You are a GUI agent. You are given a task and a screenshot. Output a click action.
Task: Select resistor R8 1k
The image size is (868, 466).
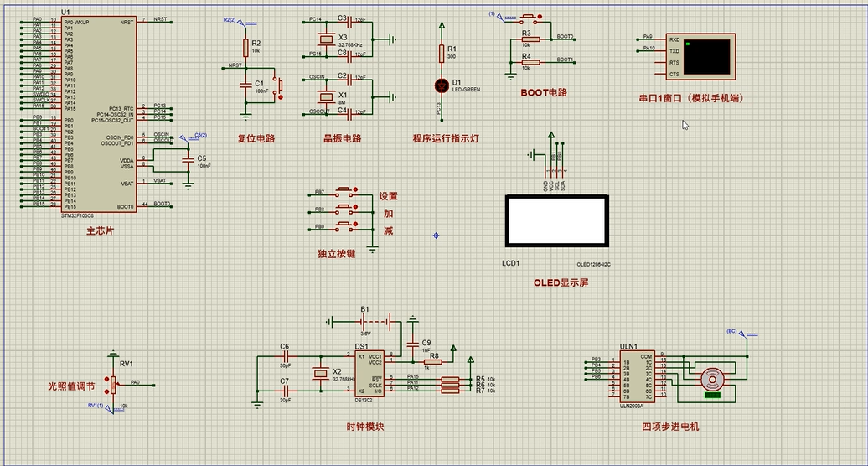433,362
